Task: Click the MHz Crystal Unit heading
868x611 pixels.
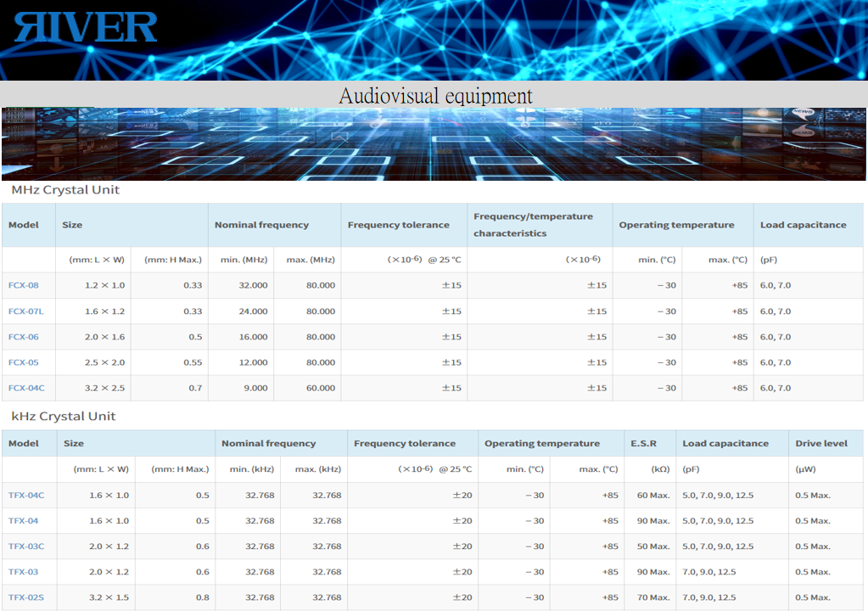Action: [65, 190]
